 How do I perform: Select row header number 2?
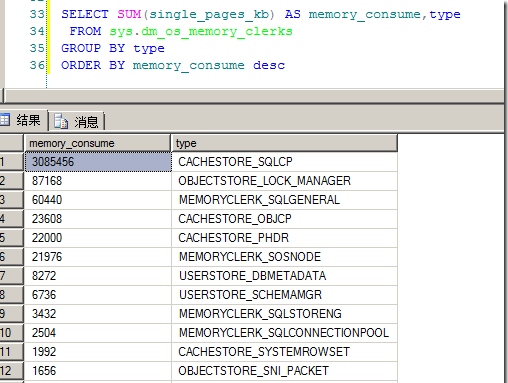tap(11, 181)
